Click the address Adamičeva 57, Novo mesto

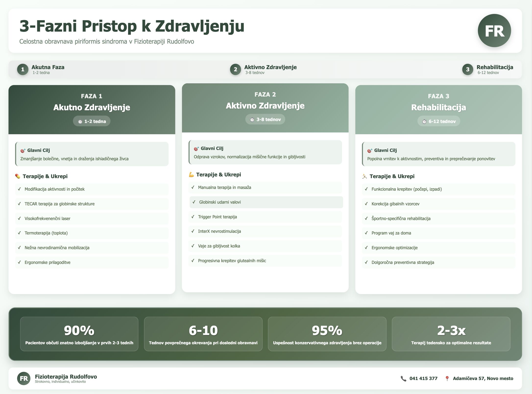[483, 379]
